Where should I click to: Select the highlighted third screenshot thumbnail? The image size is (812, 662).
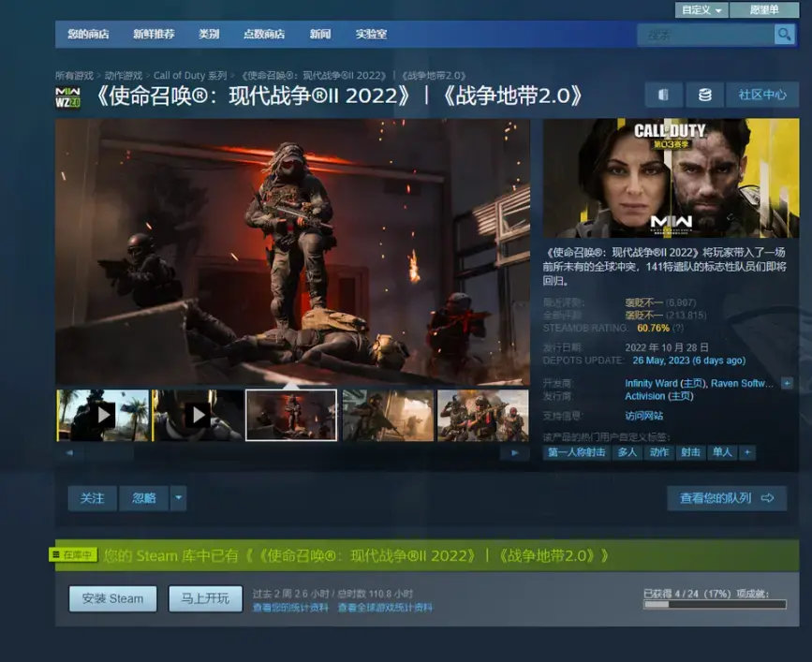pos(291,415)
